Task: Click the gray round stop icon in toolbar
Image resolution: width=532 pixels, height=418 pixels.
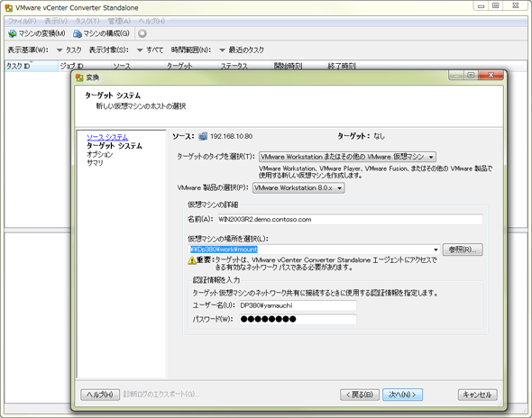Action: 142,33
